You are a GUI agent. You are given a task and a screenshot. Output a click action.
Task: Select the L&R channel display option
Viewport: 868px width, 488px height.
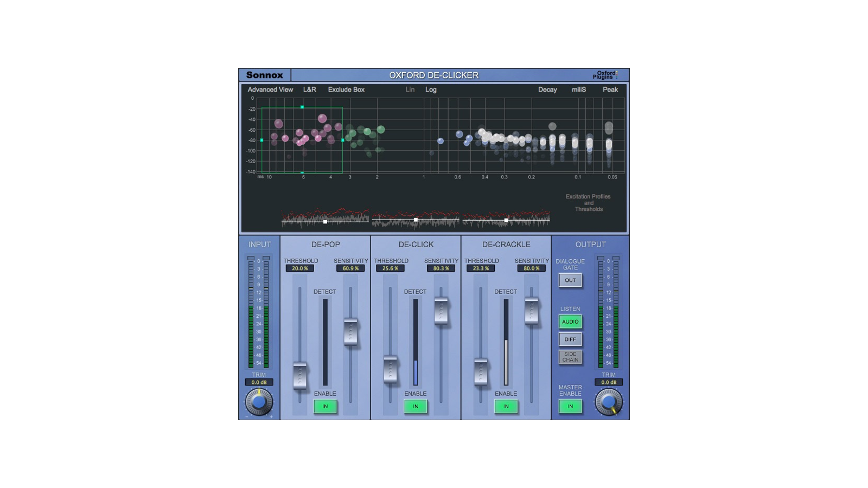pyautogui.click(x=309, y=89)
